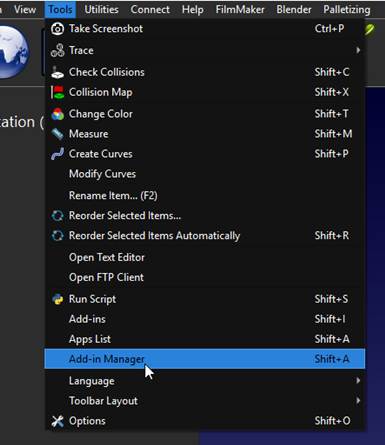
Task: Expand the Trace submenu arrow
Action: (358, 50)
